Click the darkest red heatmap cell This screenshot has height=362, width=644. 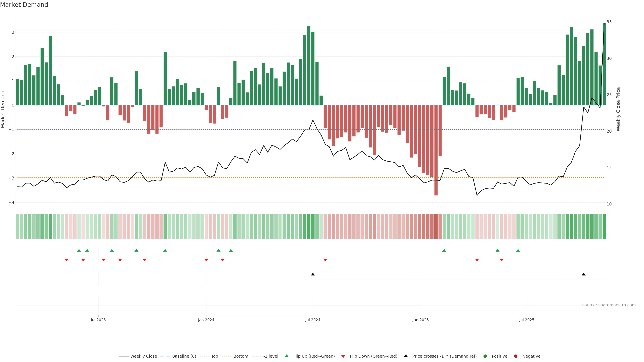436,226
